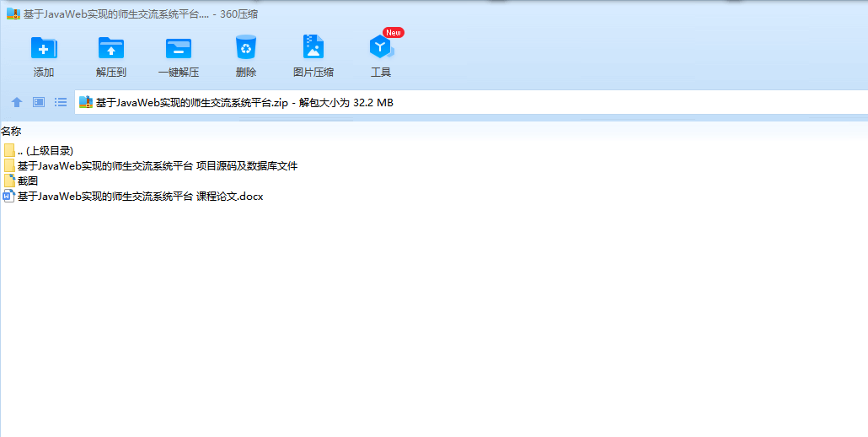The width and height of the screenshot is (868, 437).
Task: Click the 360压缩 app icon in the title bar
Action: point(13,13)
